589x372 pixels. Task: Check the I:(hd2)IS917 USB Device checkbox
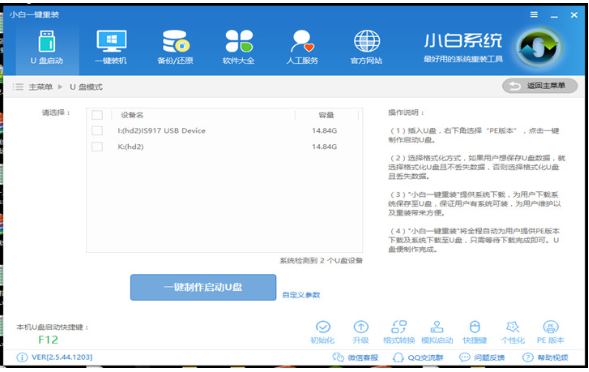click(97, 131)
